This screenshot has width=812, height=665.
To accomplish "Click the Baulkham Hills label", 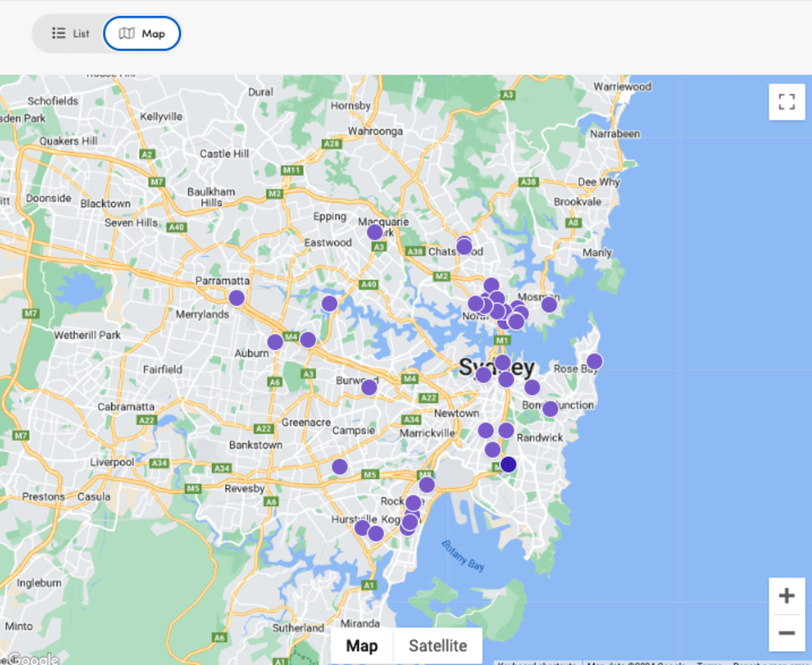I will (x=211, y=197).
